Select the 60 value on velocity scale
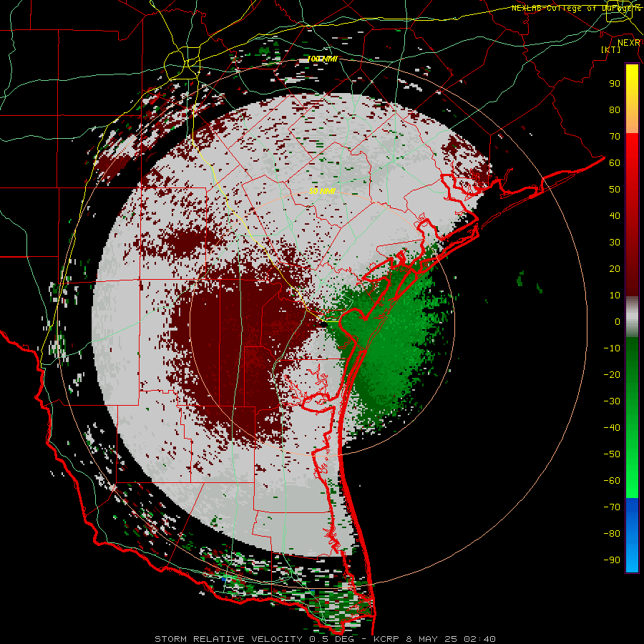The height and width of the screenshot is (644, 644). (615, 162)
